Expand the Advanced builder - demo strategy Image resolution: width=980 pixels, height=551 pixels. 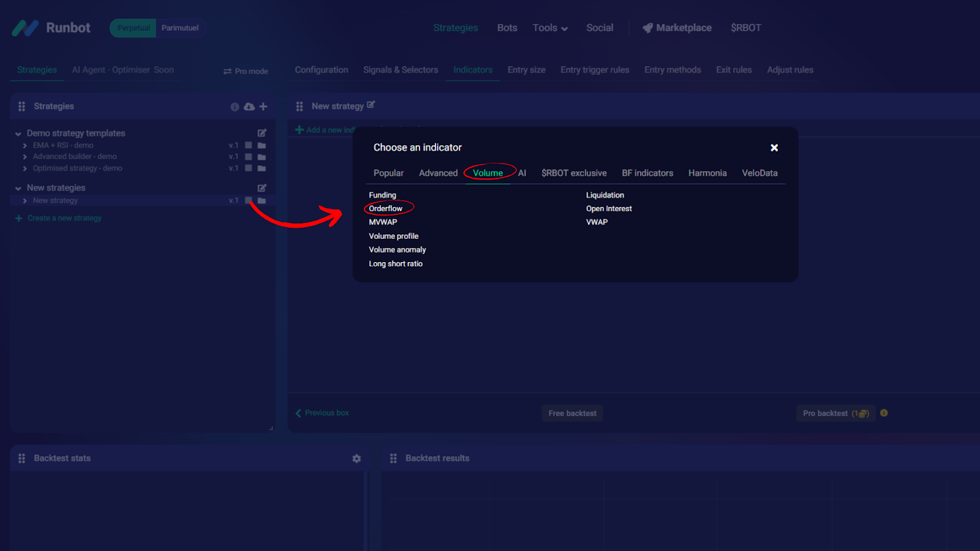point(25,157)
